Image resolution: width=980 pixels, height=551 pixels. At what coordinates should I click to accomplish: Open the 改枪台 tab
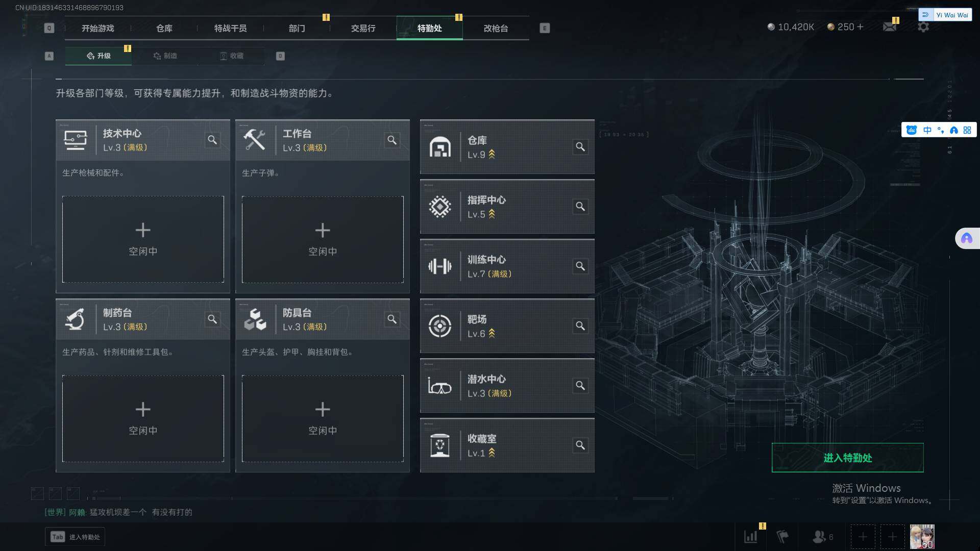coord(496,28)
